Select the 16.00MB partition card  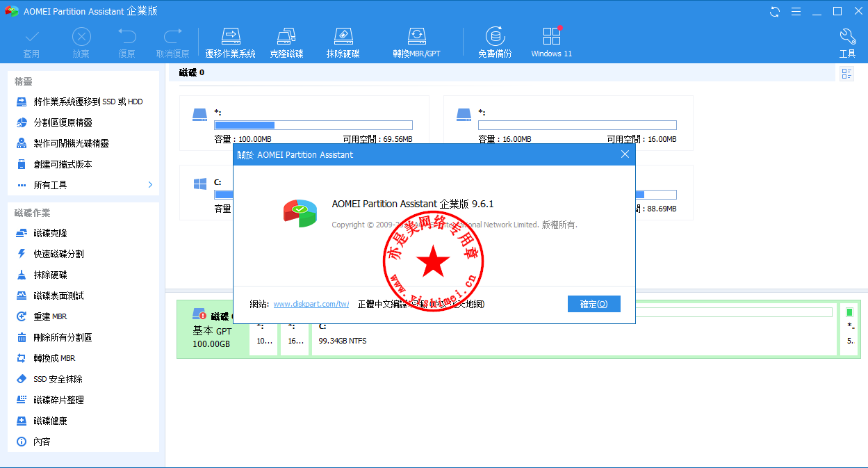tap(568, 123)
